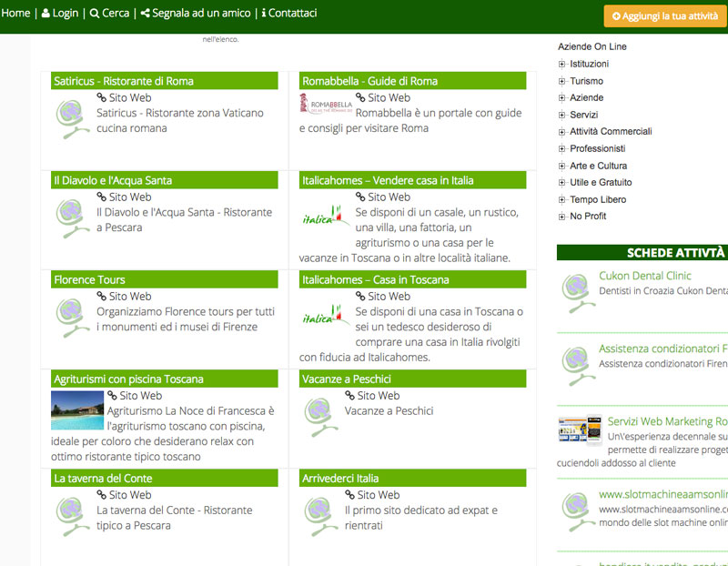Image resolution: width=728 pixels, height=566 pixels.
Task: Open the Romabbella - Guide di Roma heading
Action: 370,81
